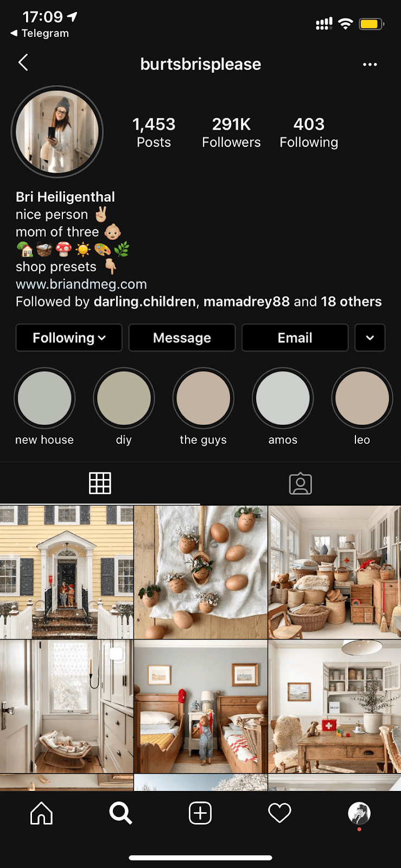The height and width of the screenshot is (868, 401).
Task: Open own profile avatar in bottom bar
Action: [359, 813]
